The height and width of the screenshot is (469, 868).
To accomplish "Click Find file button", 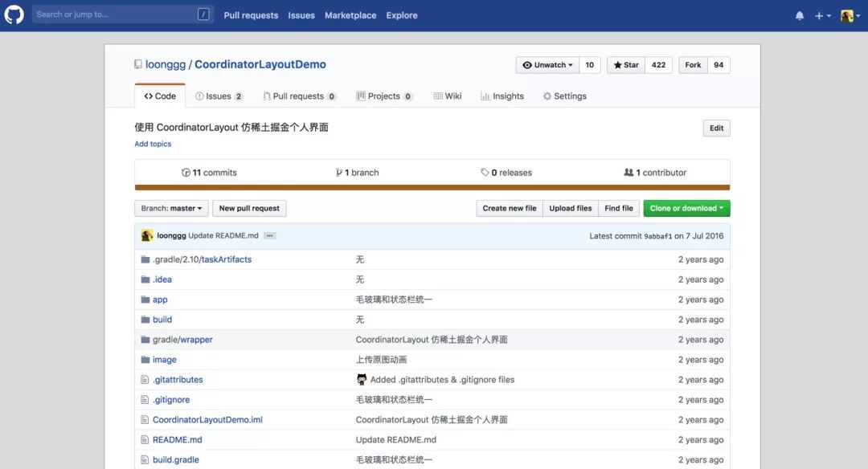I will coord(619,208).
